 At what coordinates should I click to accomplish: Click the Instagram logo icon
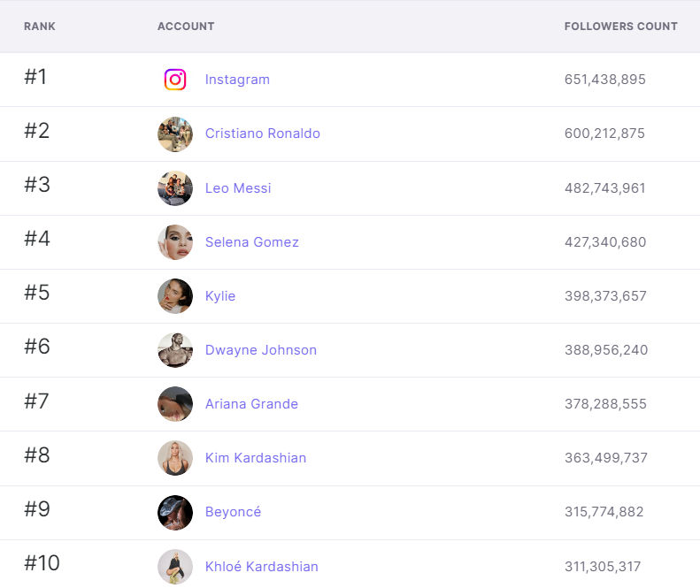[x=175, y=80]
